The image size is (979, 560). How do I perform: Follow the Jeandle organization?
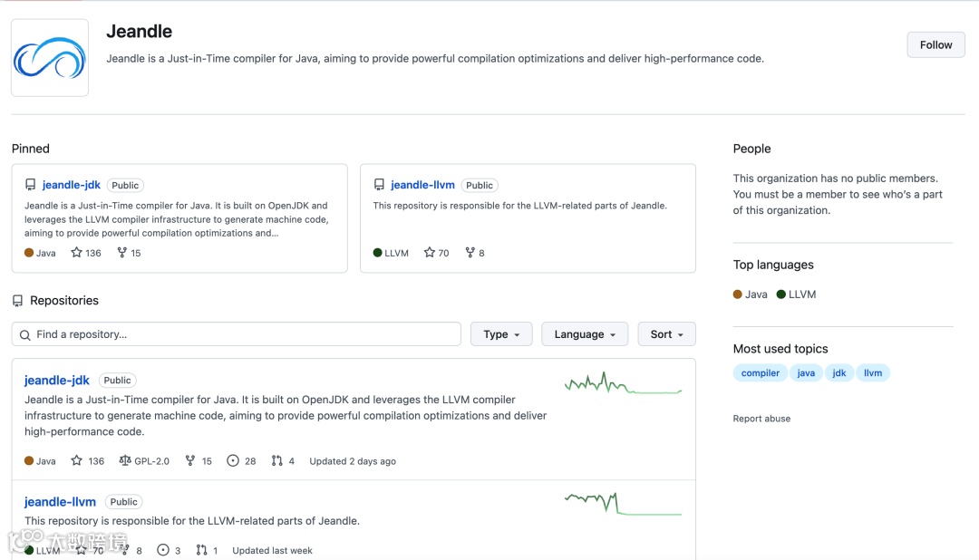click(x=935, y=44)
